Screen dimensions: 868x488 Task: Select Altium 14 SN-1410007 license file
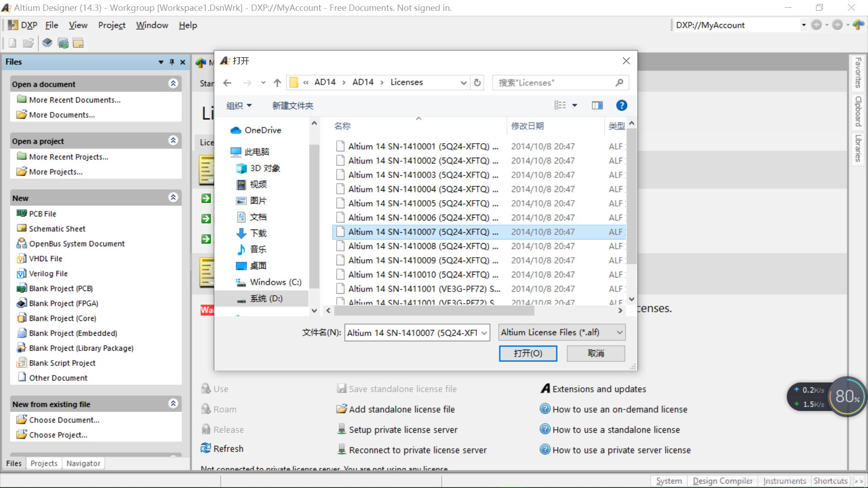[x=422, y=232]
